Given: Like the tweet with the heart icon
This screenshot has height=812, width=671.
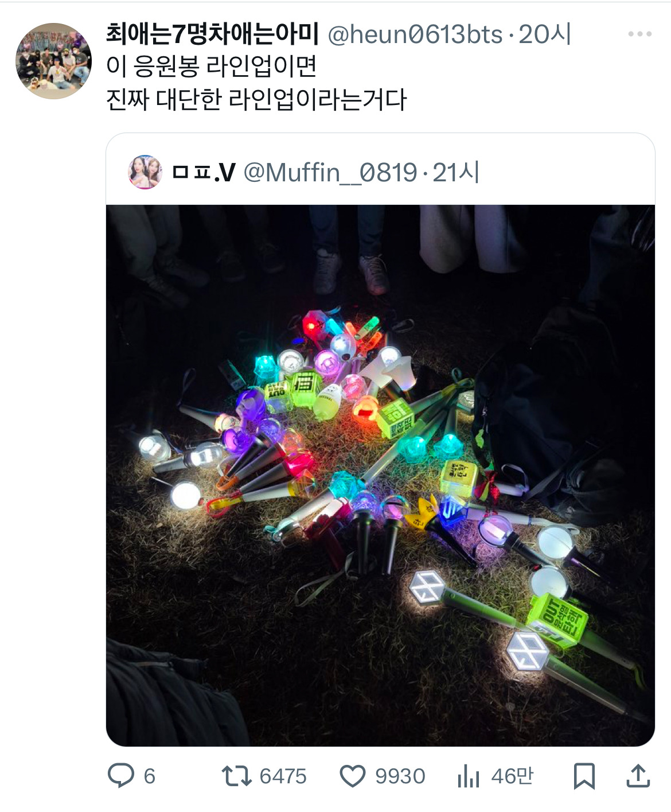Looking at the screenshot, I should 353,776.
